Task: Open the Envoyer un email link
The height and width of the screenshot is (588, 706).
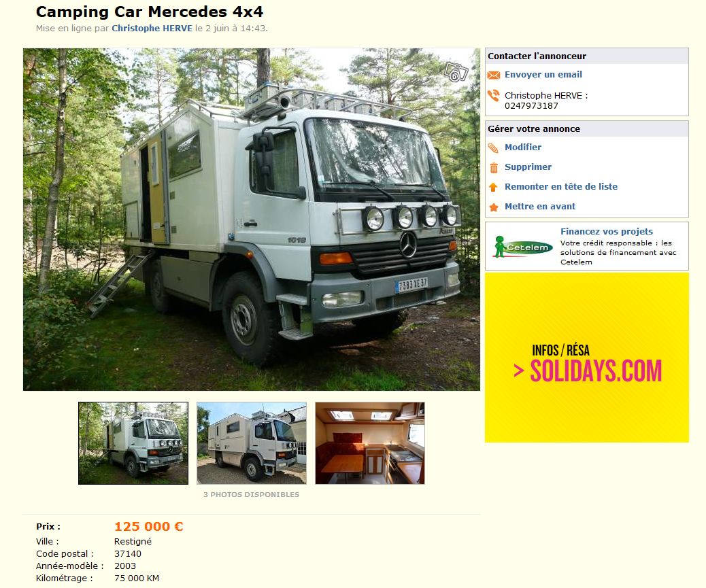Action: tap(543, 75)
